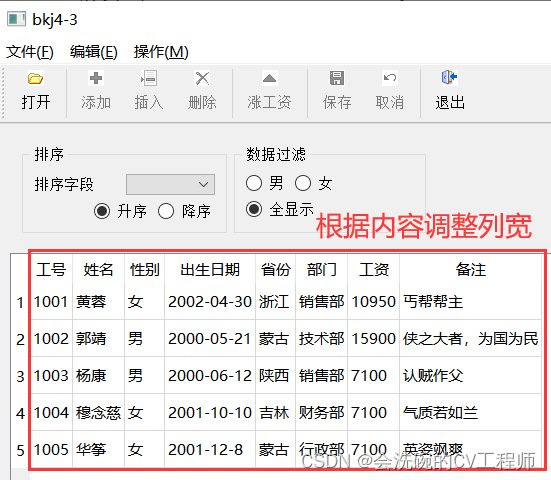The height and width of the screenshot is (480, 551).
Task: Select row header number 3
Action: pyautogui.click(x=20, y=376)
